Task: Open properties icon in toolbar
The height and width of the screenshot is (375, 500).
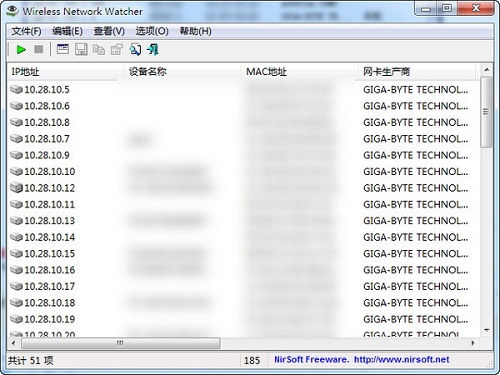Action: [x=117, y=50]
